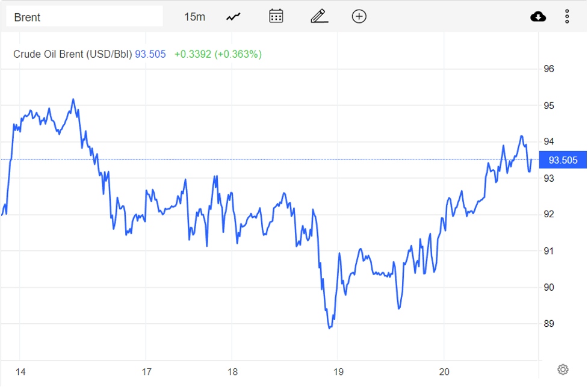The width and height of the screenshot is (588, 387).
Task: Select date label 20 on time axis
Action: pyautogui.click(x=445, y=372)
